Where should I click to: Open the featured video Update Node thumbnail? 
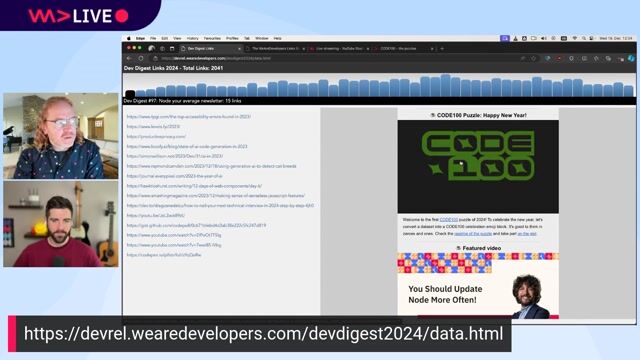point(478,286)
